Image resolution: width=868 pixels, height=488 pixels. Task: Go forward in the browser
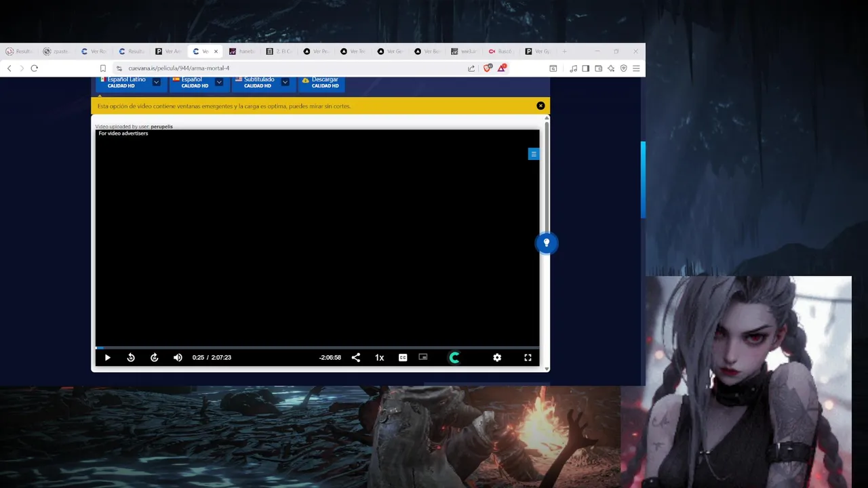pos(22,68)
